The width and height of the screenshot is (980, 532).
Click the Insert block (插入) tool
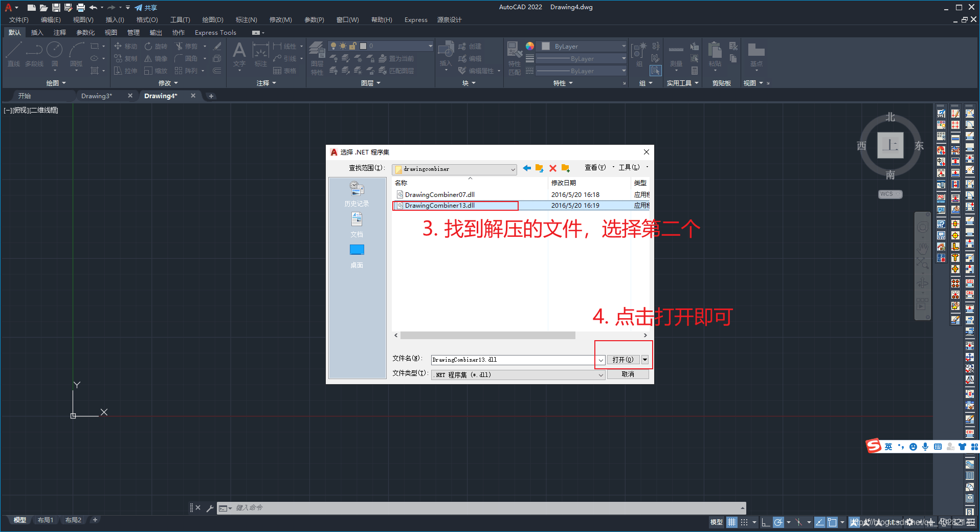[446, 54]
